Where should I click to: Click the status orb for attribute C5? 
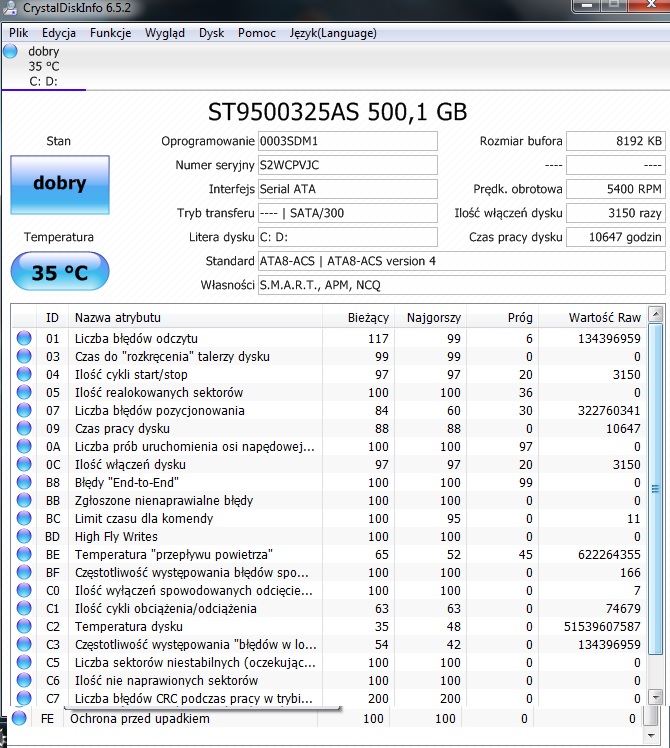click(x=24, y=662)
